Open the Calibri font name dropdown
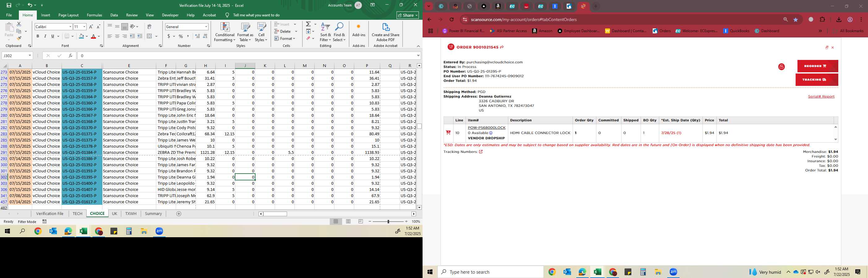The image size is (868, 278). tap(70, 27)
